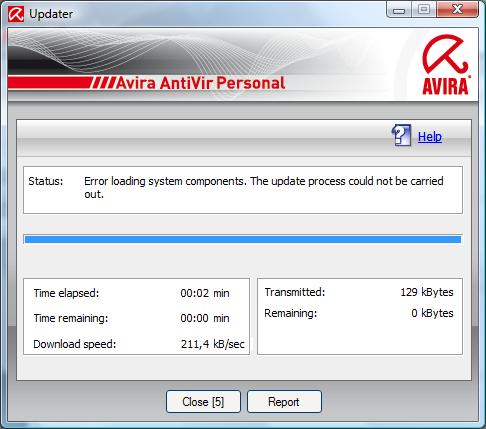Click the 'Download speed:' label
The width and height of the screenshot is (486, 429).
tap(75, 344)
